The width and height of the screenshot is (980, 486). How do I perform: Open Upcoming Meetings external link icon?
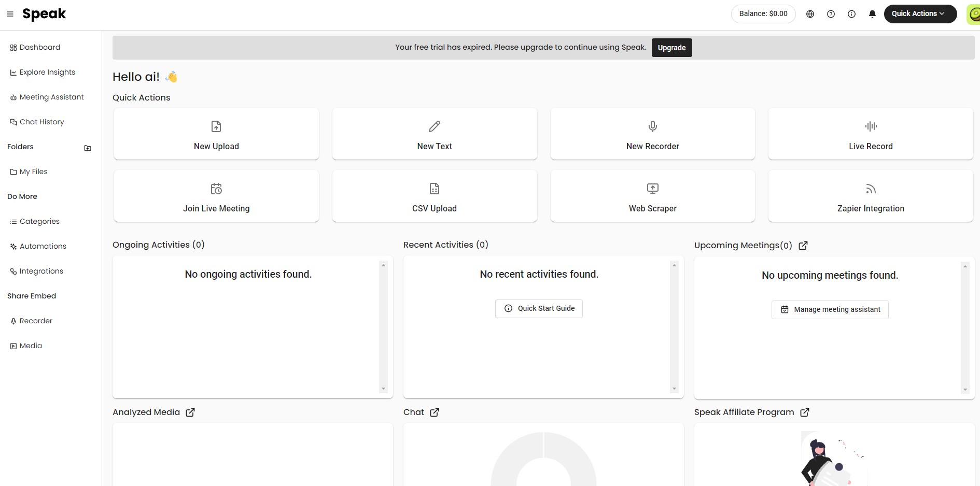tap(803, 246)
